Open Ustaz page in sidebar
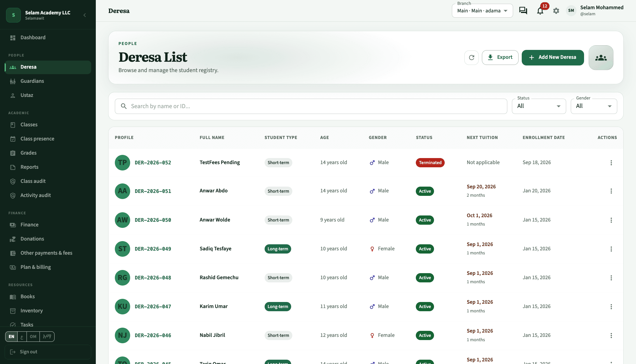The image size is (636, 364). [x=48, y=95]
